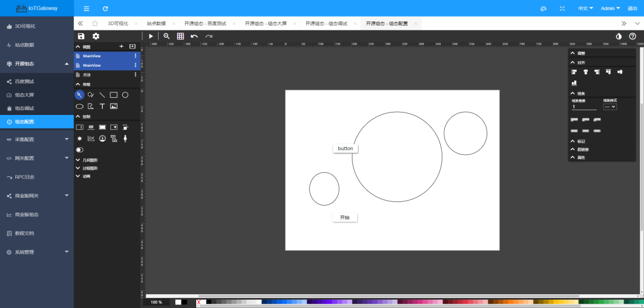
Task: Select the image insert tool
Action: pyautogui.click(x=113, y=106)
